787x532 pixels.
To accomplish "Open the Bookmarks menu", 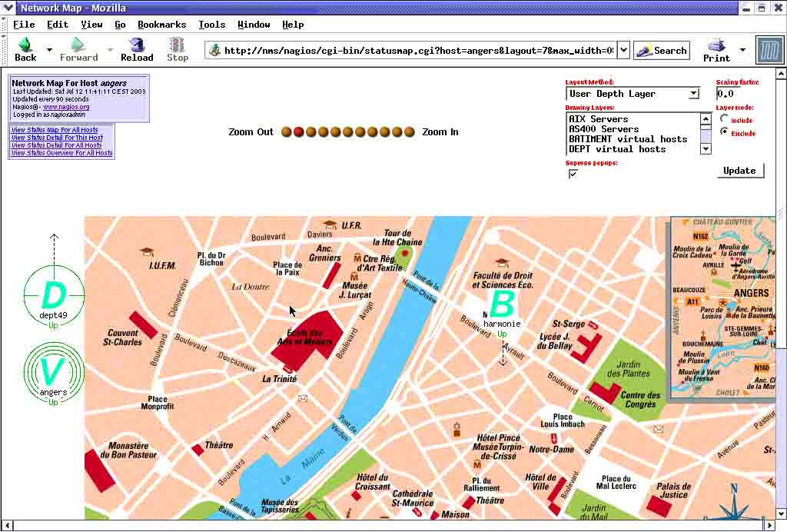I will [161, 25].
